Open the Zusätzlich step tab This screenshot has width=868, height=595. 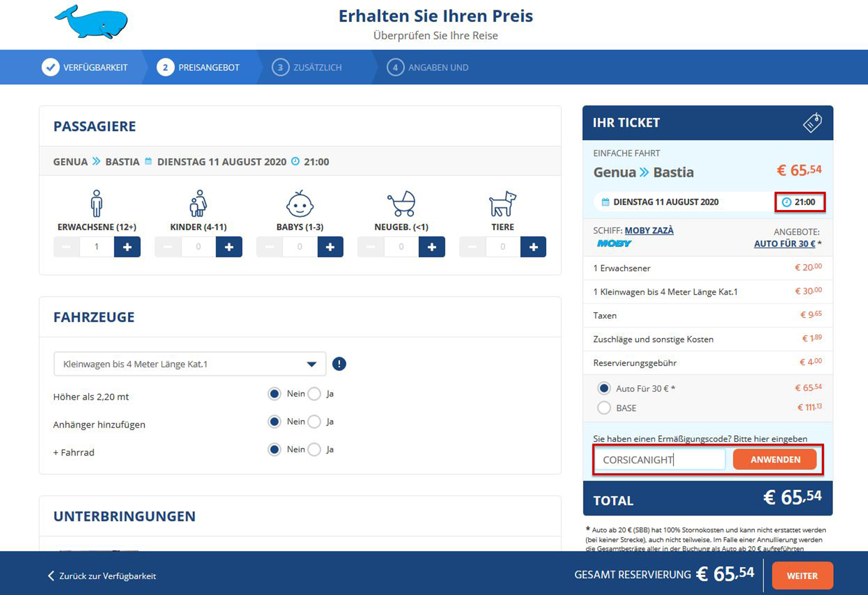tap(307, 68)
